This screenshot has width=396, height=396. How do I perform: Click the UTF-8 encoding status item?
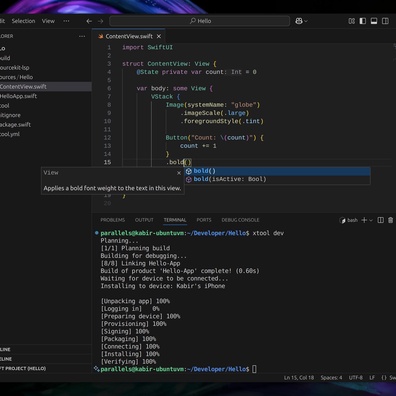[x=356, y=378]
